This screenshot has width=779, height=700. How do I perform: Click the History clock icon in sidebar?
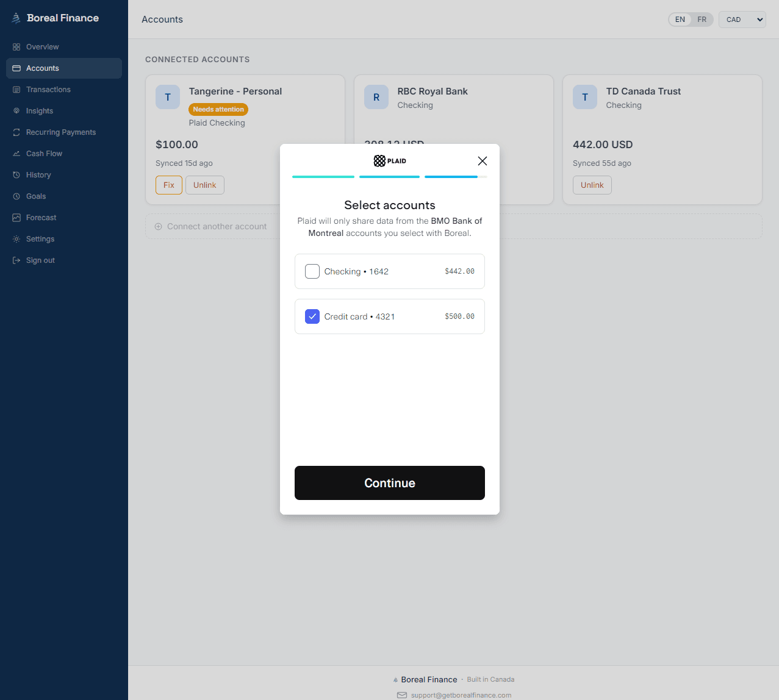(16, 175)
